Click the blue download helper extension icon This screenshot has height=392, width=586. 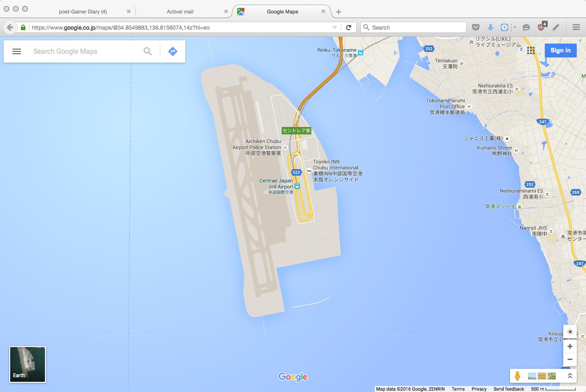coord(504,27)
